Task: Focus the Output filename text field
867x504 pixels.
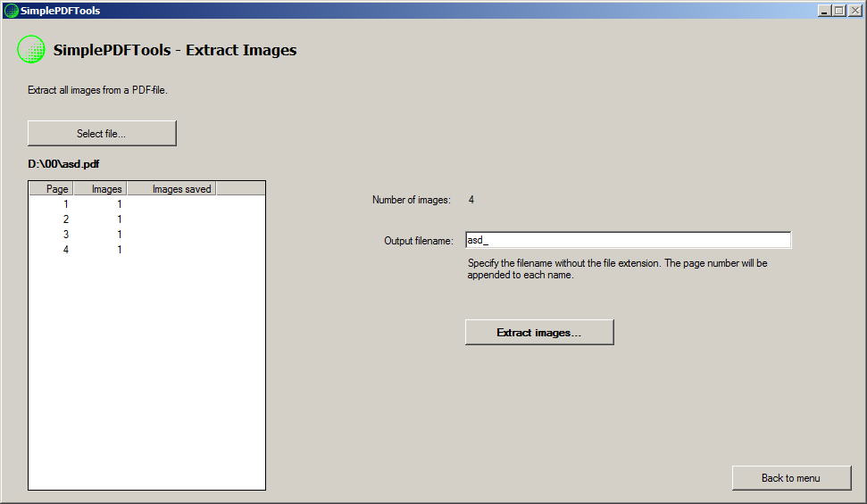Action: click(628, 240)
